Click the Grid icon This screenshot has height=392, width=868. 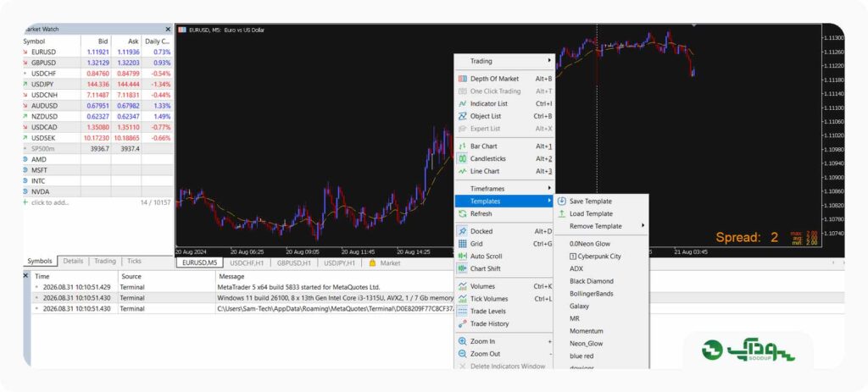(462, 244)
